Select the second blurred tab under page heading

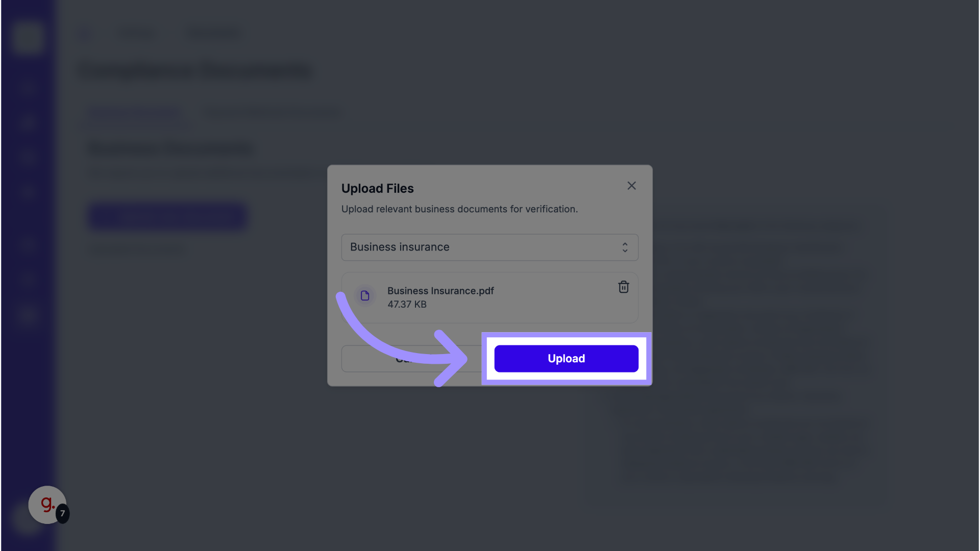(x=272, y=112)
